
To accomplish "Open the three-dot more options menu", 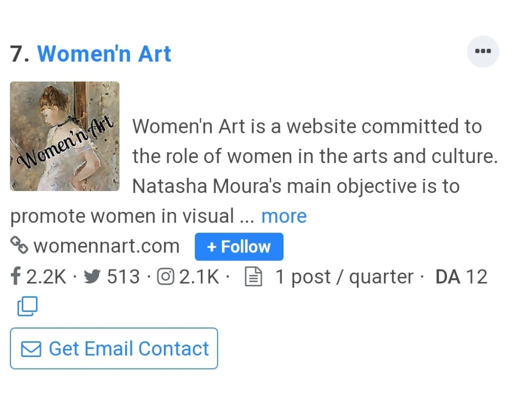I will [482, 51].
